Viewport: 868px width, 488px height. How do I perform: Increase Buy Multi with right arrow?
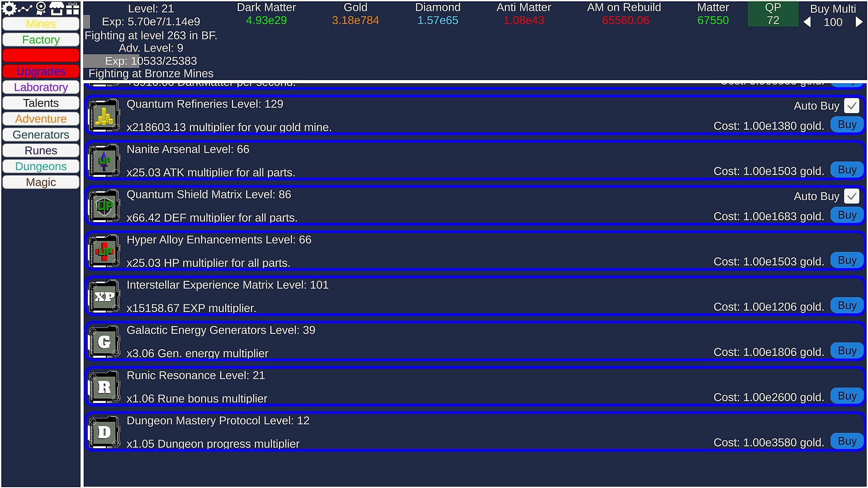click(x=859, y=22)
